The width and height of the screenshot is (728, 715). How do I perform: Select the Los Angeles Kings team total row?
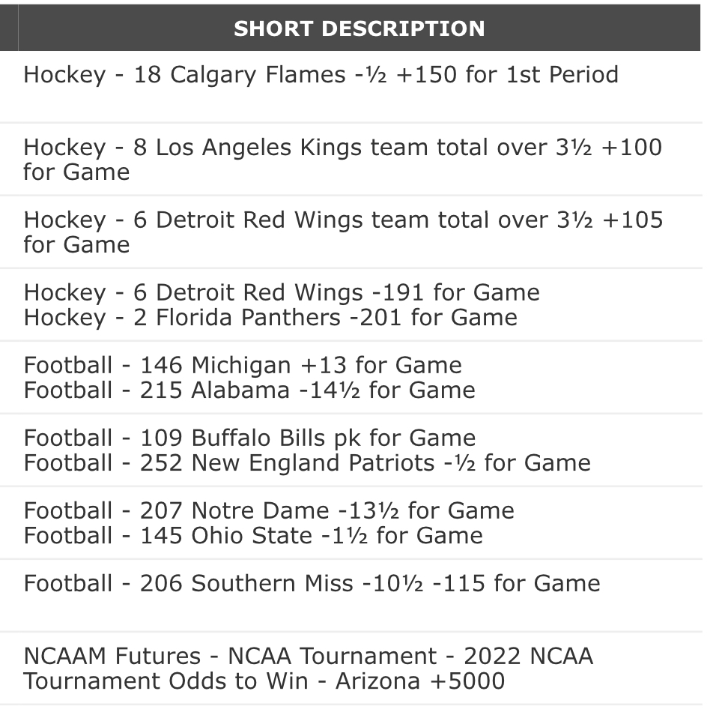click(x=342, y=159)
